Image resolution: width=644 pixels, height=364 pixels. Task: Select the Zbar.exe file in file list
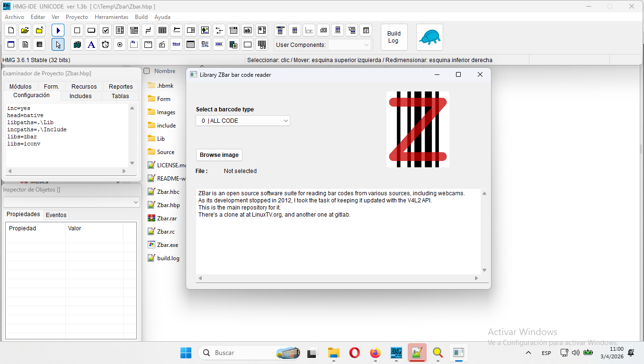(164, 245)
